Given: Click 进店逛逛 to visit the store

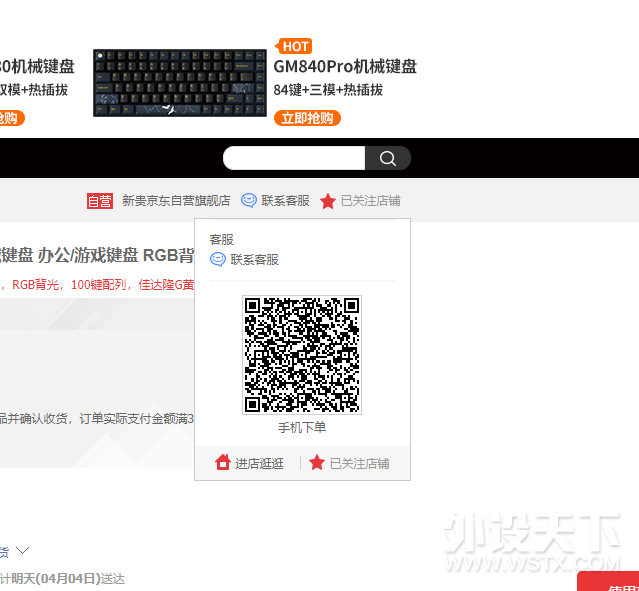Looking at the screenshot, I should 260,463.
